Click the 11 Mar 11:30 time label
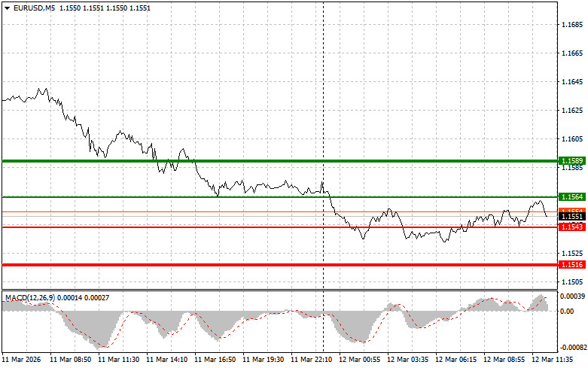The height and width of the screenshot is (368, 588). pos(118,360)
